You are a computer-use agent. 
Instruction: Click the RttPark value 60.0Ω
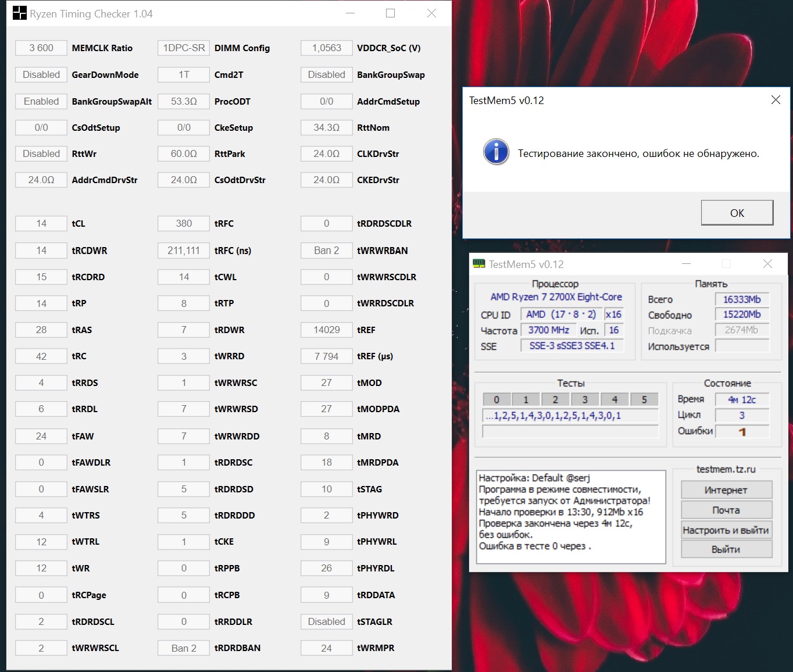[x=184, y=153]
